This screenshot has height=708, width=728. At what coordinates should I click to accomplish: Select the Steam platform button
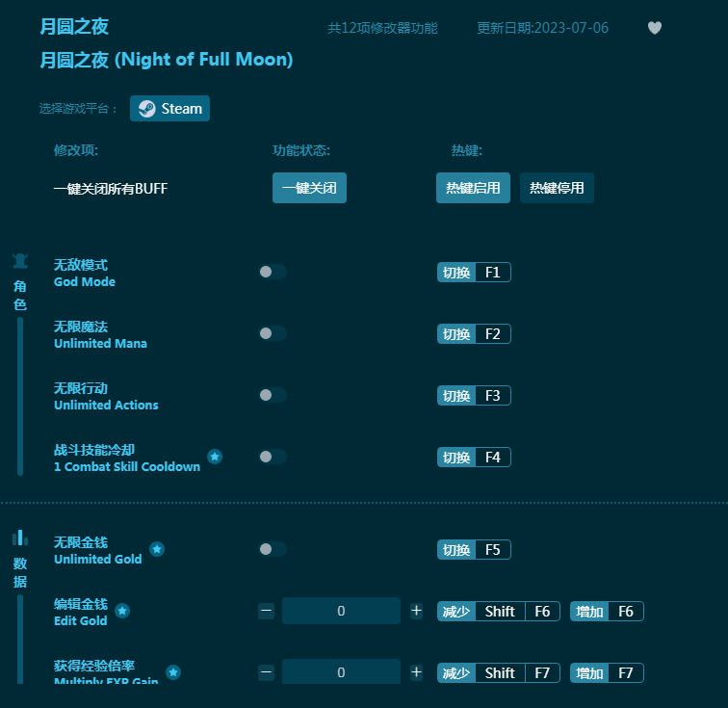click(x=169, y=109)
